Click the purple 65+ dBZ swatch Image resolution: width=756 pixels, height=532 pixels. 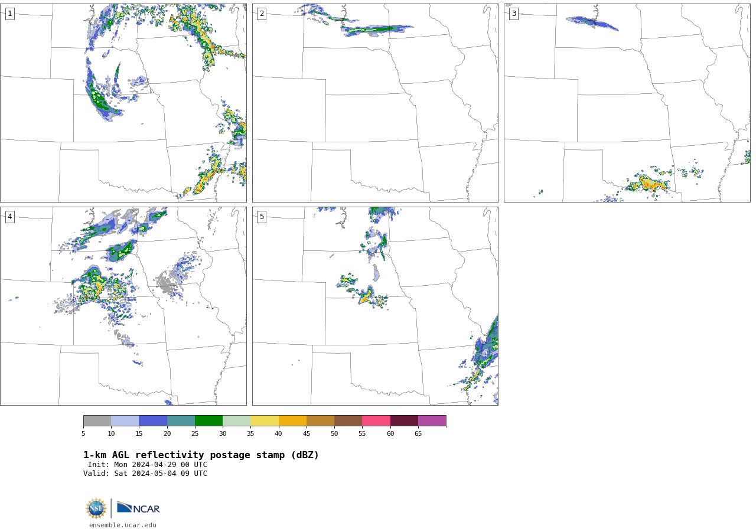432,421
